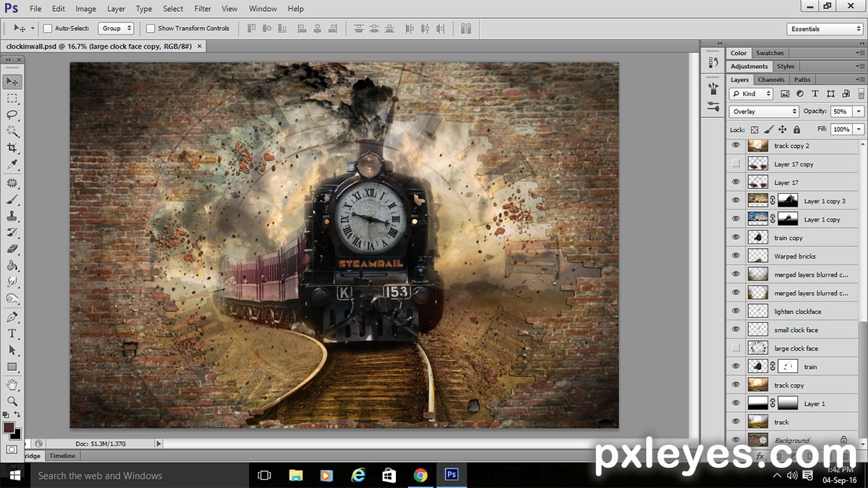
Task: Filter layers by adjustment layers icon
Action: point(800,93)
